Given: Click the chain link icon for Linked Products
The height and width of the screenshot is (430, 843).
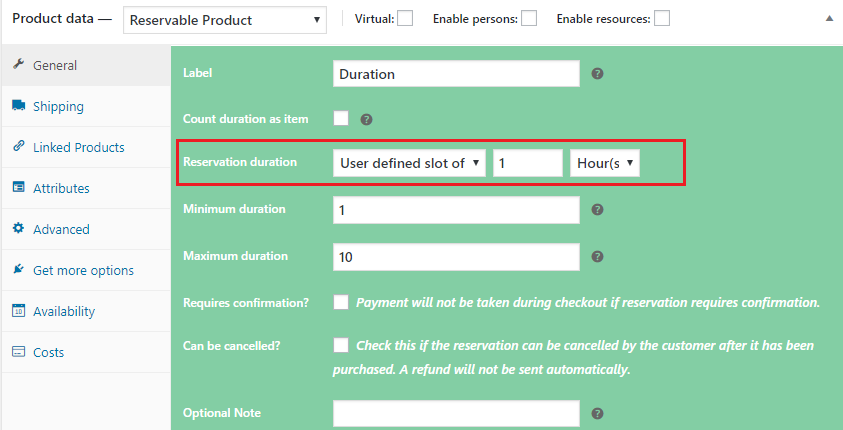Looking at the screenshot, I should pyautogui.click(x=18, y=147).
